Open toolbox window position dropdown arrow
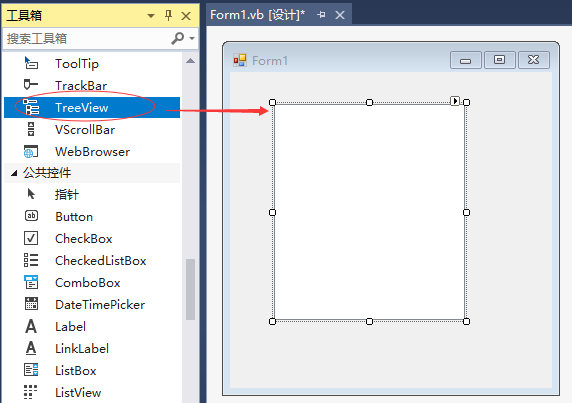572x403 pixels. tap(151, 16)
